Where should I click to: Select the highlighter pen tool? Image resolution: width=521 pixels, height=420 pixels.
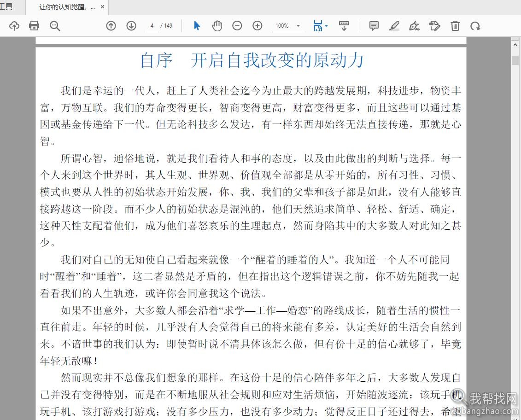pyautogui.click(x=394, y=26)
